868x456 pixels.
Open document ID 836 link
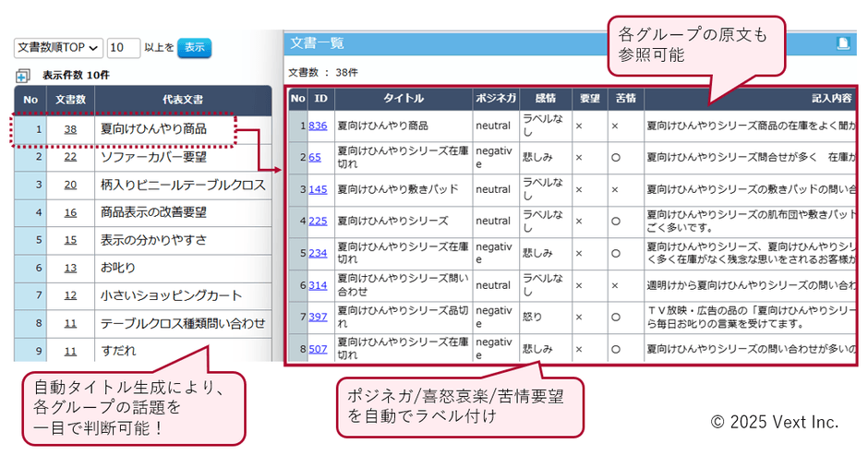point(318,125)
